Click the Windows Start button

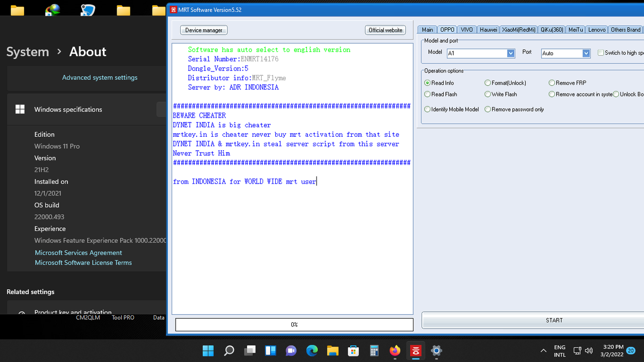(208, 350)
